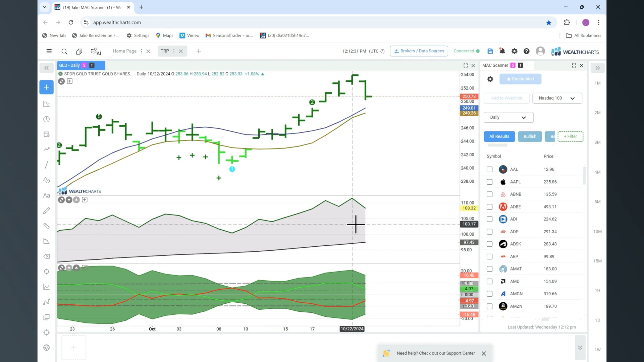Screen dimensions: 644x362
Task: Expand the bottom panel double-down chevron
Action: (x=580, y=348)
